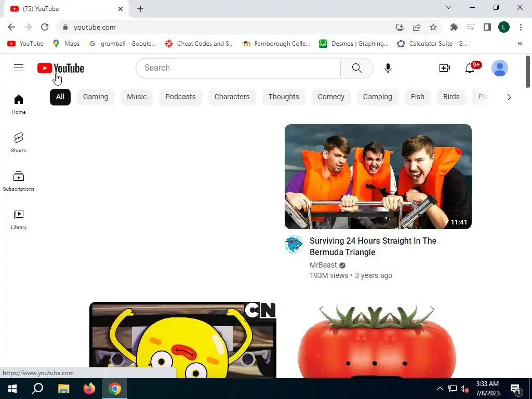Open the Cheat Codes bookmark
The height and width of the screenshot is (399, 532).
click(199, 44)
